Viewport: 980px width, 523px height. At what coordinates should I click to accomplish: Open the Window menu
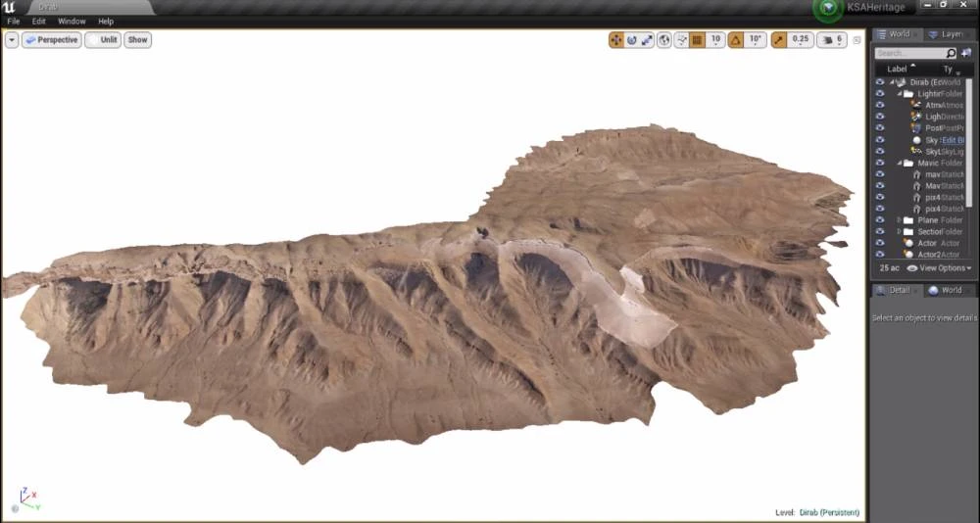[x=72, y=21]
